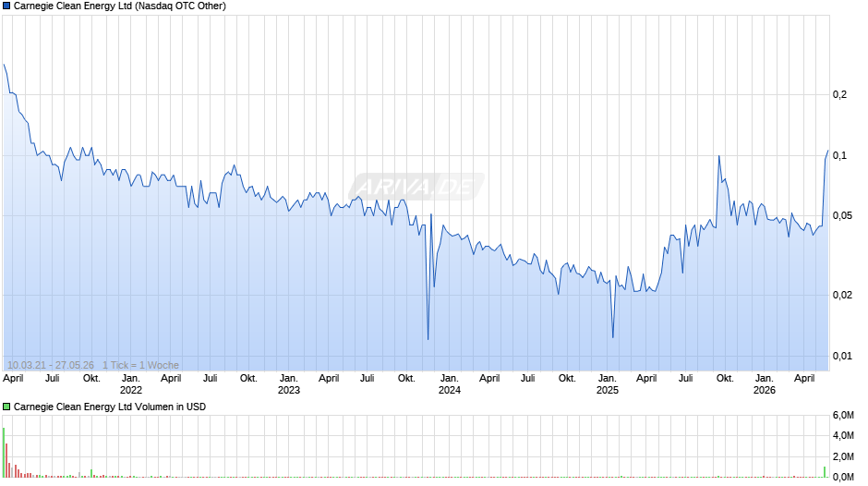
Task: Click the date range text '10.03.21 - 27.05.26'
Action: (51, 365)
